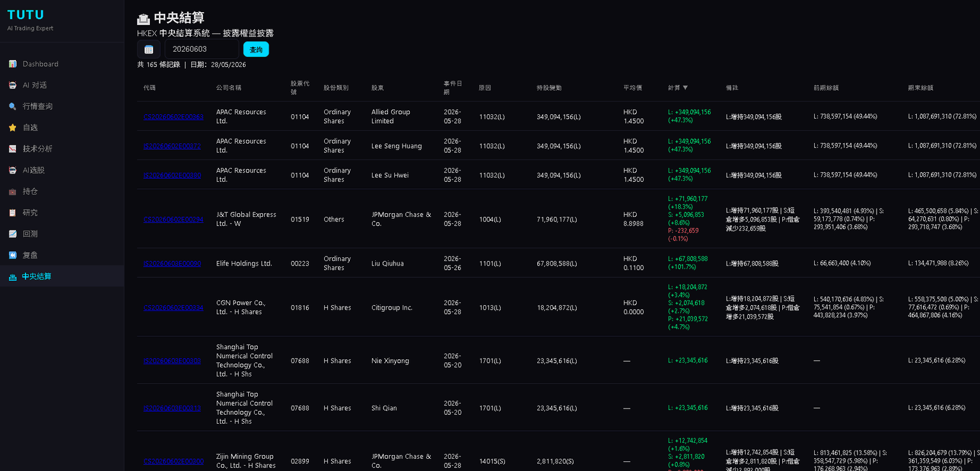Click the 期末餘額 column header
This screenshot has height=471, width=980.
(x=920, y=87)
